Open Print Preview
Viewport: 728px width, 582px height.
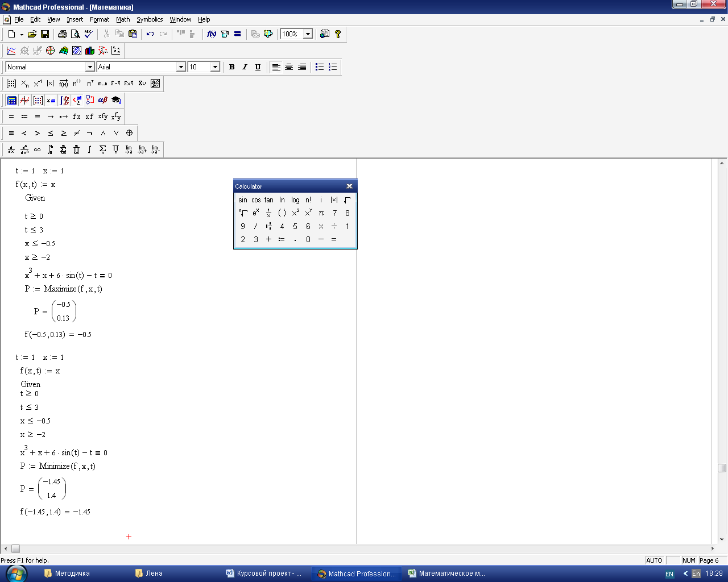pyautogui.click(x=75, y=34)
